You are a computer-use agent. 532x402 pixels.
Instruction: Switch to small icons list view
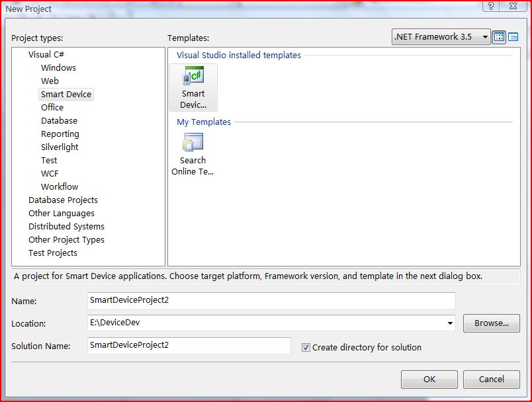(x=513, y=37)
